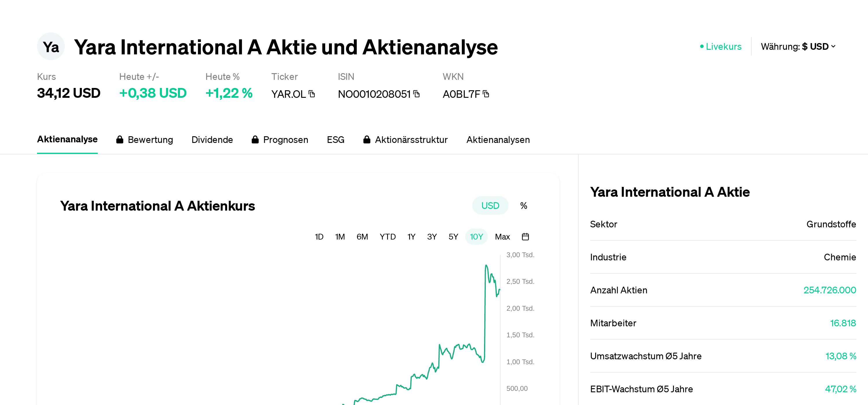The height and width of the screenshot is (405, 868).
Task: Click the lock icon beside Bewertung
Action: 119,139
